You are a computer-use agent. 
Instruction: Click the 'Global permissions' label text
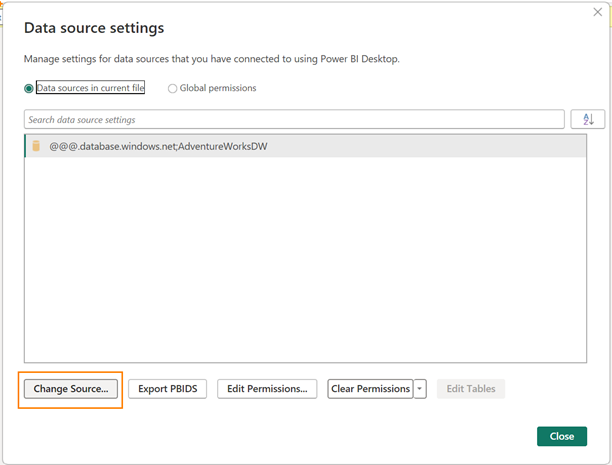217,88
